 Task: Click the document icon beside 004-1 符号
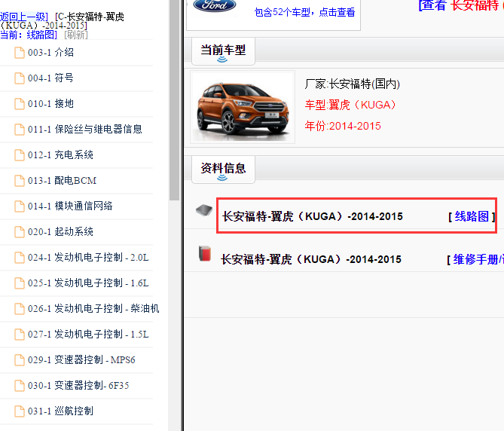pyautogui.click(x=20, y=78)
